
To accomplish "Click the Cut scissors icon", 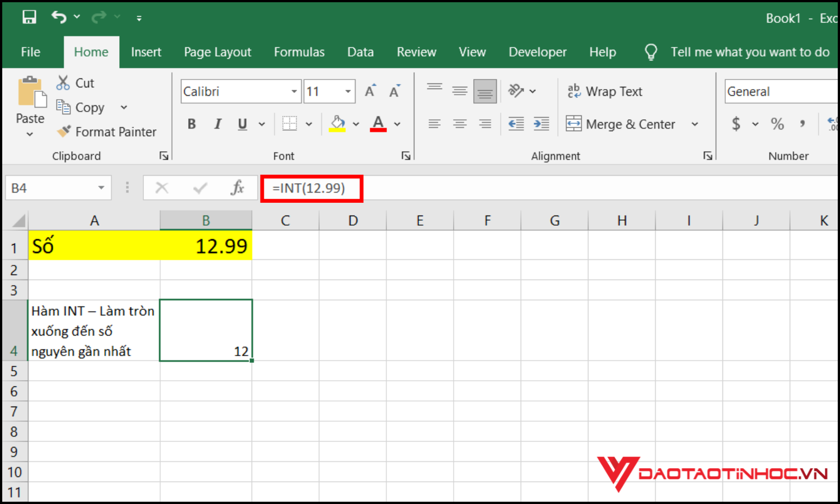I will [x=63, y=83].
